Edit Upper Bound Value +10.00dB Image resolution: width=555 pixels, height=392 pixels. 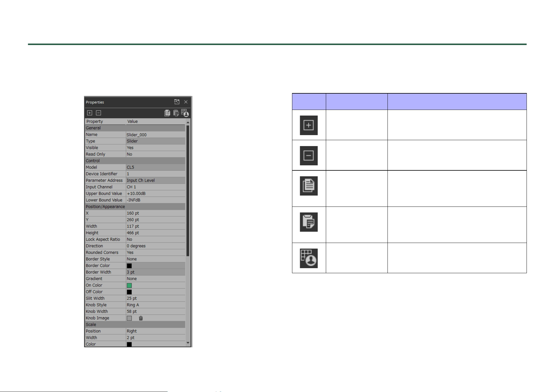pos(156,193)
